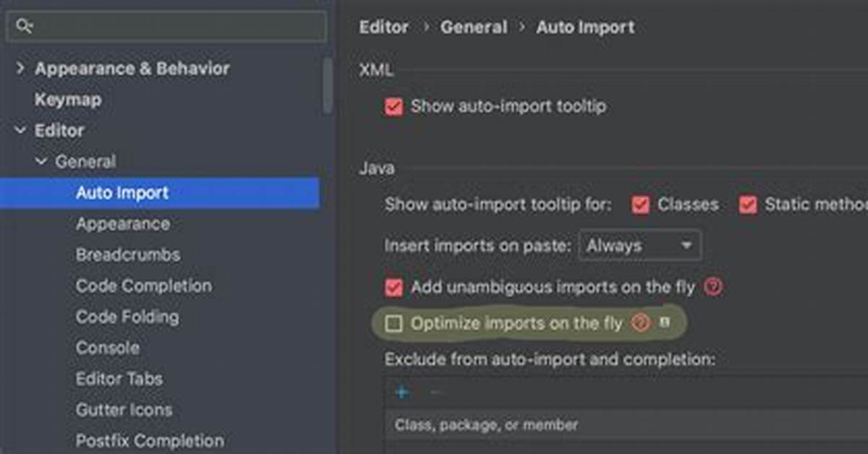
Task: Toggle the Classes checkbox under Java
Action: point(640,205)
